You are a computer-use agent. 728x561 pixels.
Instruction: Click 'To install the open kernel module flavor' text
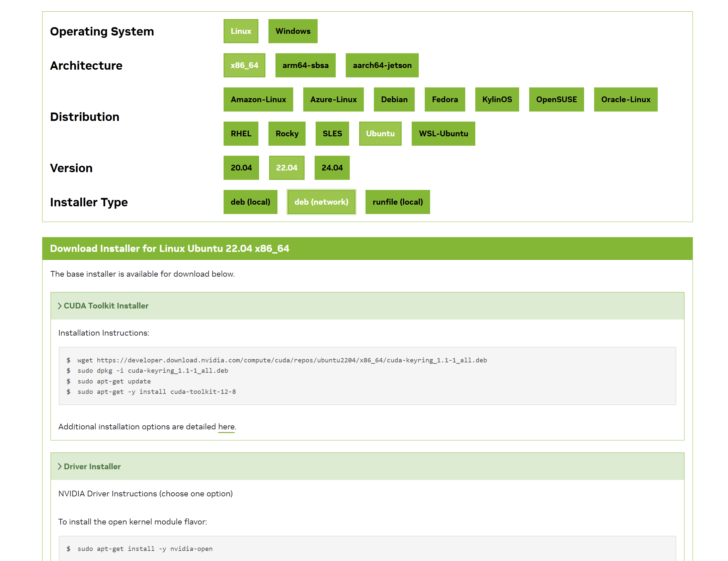pos(133,522)
